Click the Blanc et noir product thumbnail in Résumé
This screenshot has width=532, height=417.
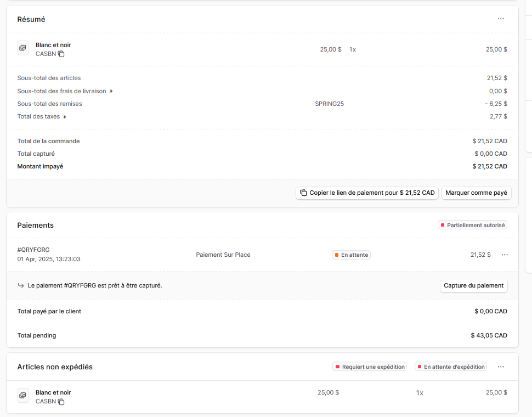(x=23, y=48)
